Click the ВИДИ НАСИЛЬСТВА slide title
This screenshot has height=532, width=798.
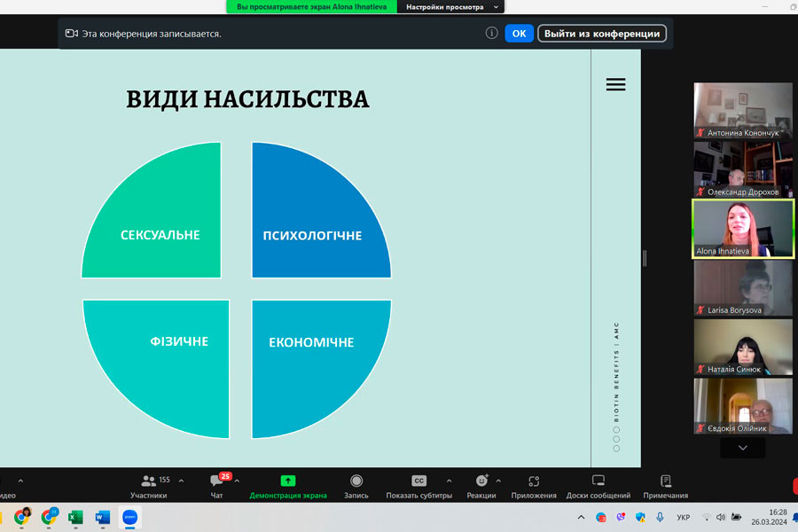click(248, 99)
